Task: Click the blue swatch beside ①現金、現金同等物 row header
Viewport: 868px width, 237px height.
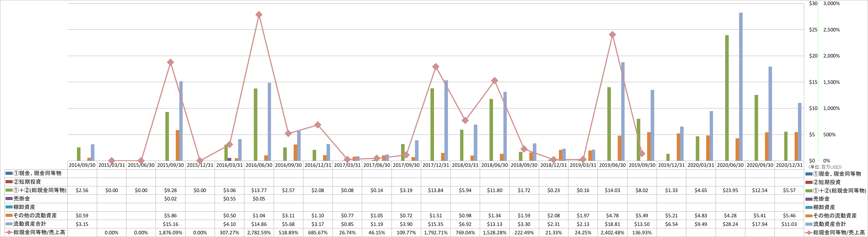Action: (9, 173)
